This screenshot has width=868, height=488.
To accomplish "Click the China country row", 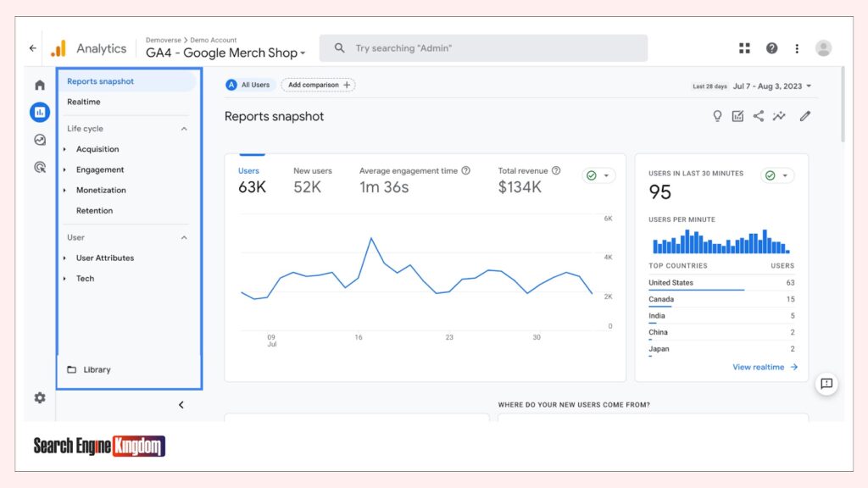I will coord(721,332).
